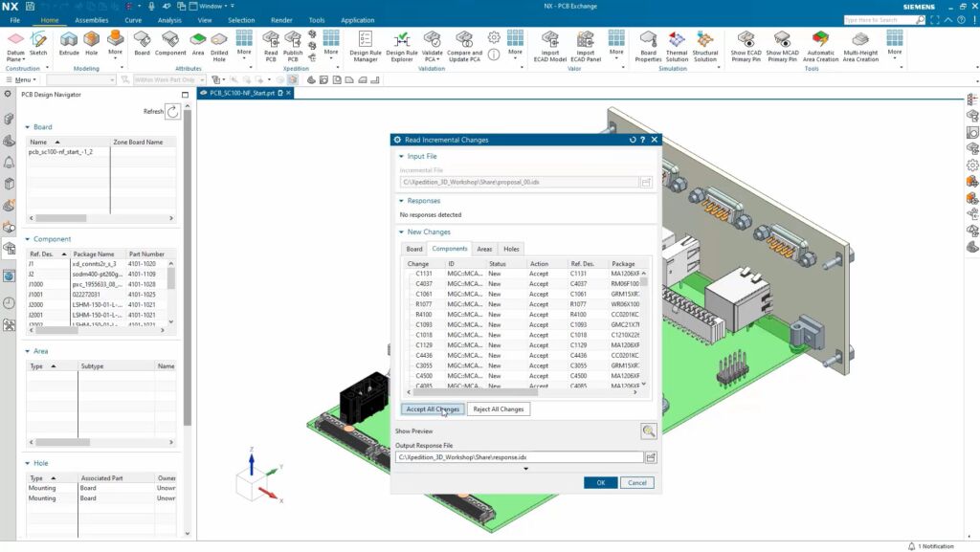Click the changes table horizontal scrollbar
Viewport: 980px width, 552px height.
point(475,393)
